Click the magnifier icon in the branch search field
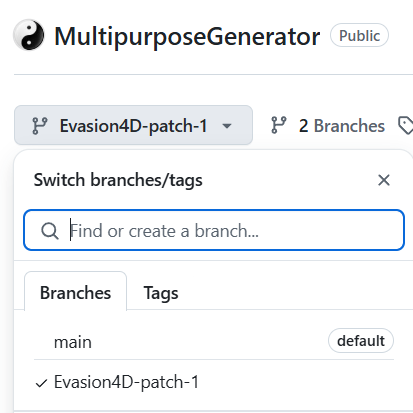The width and height of the screenshot is (413, 413). click(x=50, y=231)
